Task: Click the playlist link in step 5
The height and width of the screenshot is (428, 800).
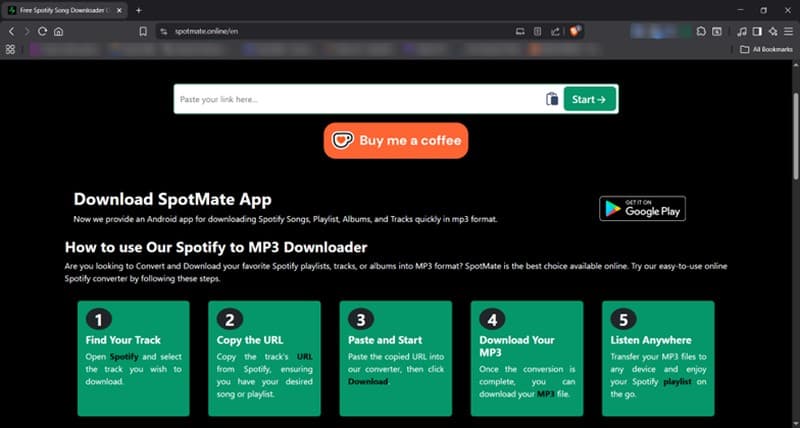Action: 677,382
